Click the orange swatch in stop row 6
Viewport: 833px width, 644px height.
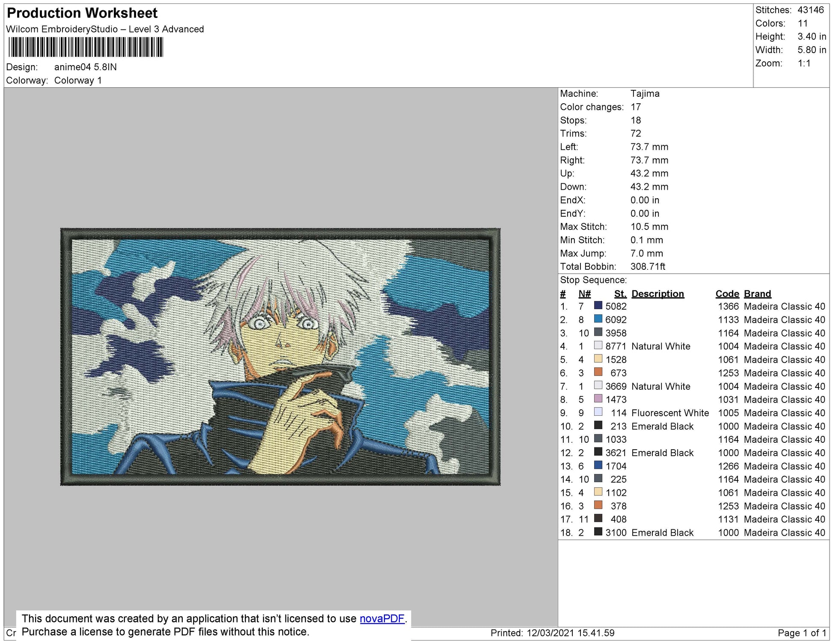[x=598, y=372]
